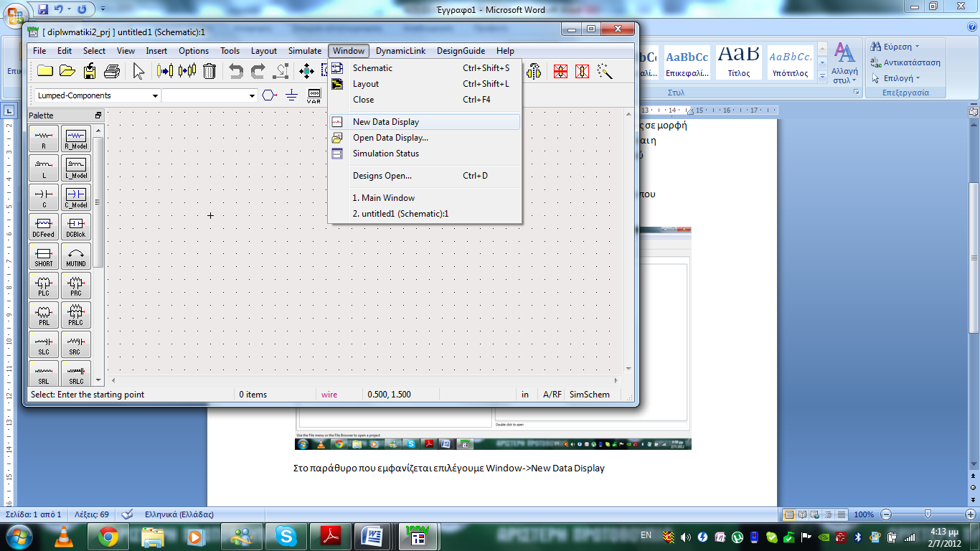Choose Open Data Display... menu entry
Viewport: 980px width, 551px height.
point(425,138)
